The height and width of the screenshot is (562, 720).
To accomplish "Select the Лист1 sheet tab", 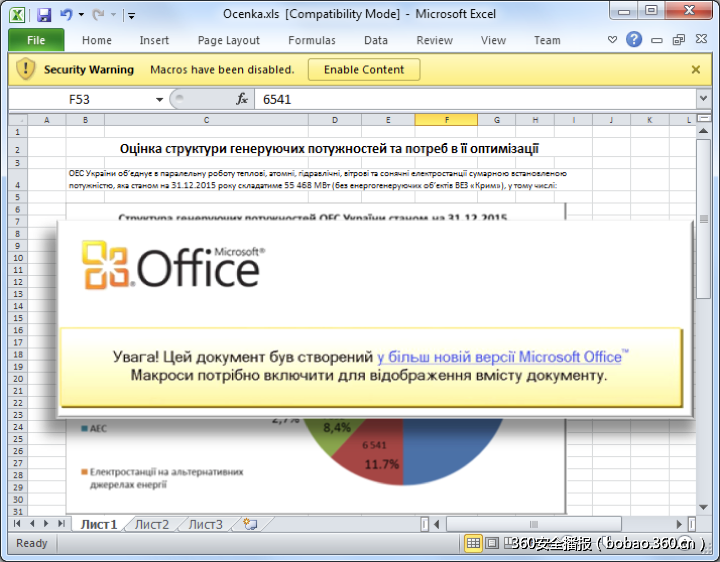I will pos(99,524).
